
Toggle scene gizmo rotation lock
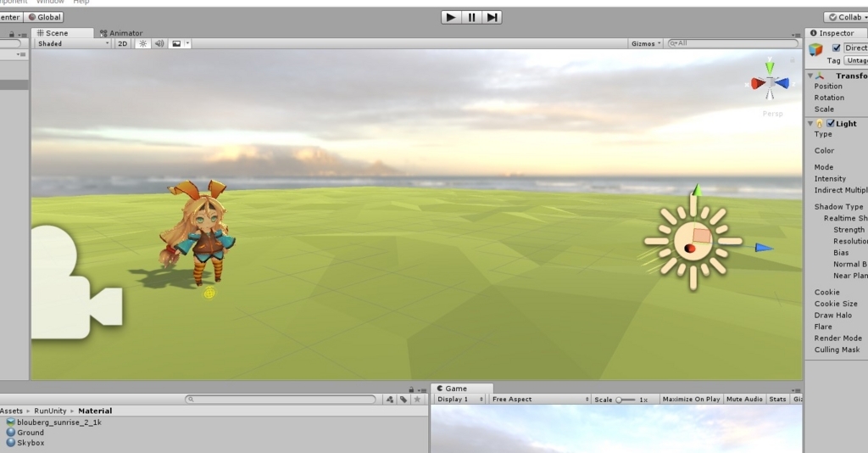(793, 59)
